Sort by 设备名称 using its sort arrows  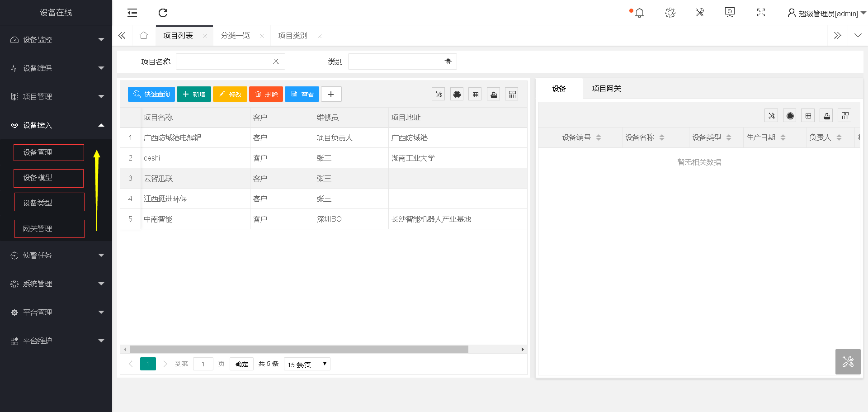(x=662, y=137)
